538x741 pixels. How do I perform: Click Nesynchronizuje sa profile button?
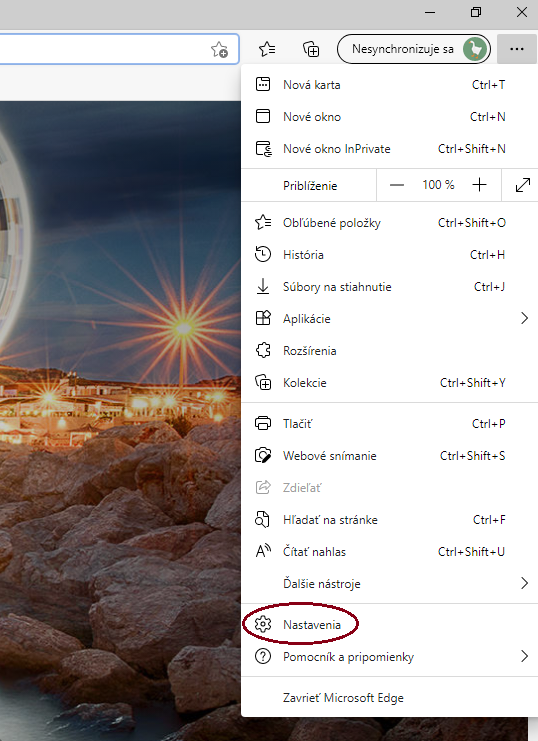(414, 49)
